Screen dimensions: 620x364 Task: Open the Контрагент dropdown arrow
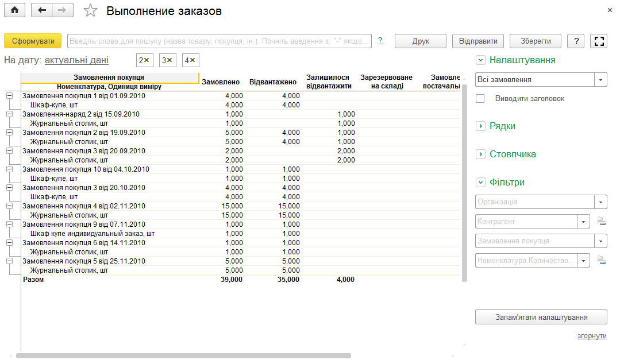pos(584,221)
